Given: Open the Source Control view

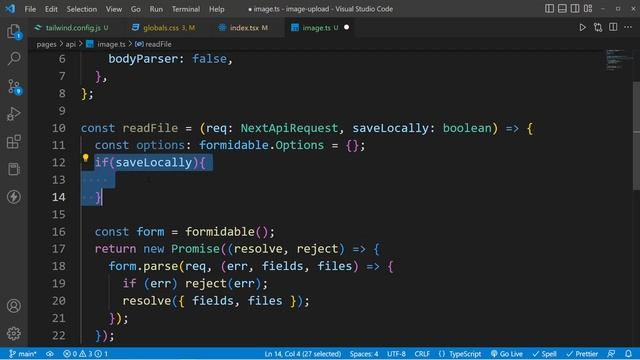Looking at the screenshot, I should [x=14, y=87].
